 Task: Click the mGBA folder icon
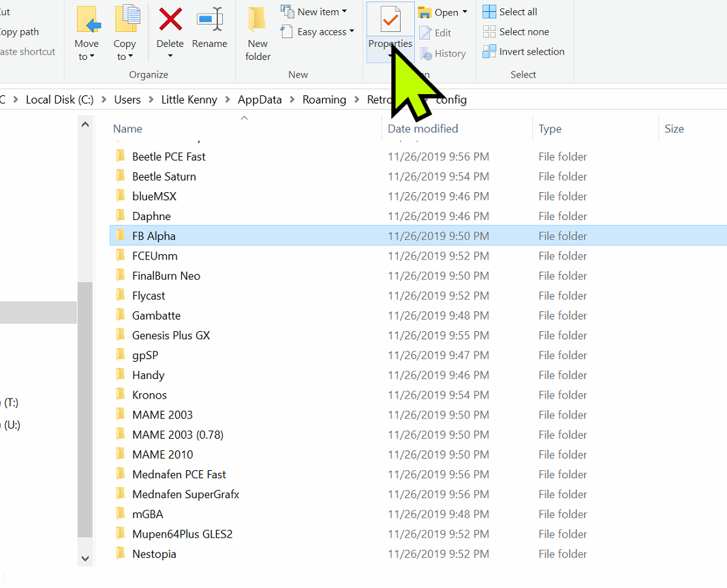click(120, 514)
